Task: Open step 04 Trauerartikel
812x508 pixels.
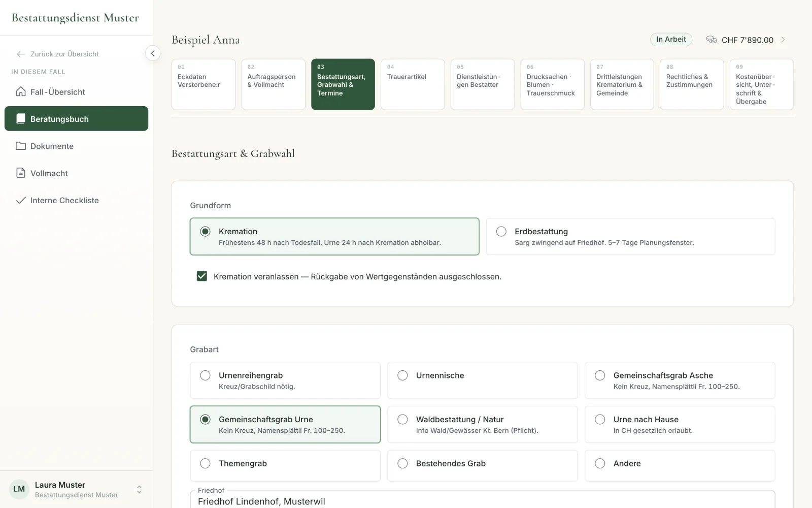Action: tap(413, 84)
